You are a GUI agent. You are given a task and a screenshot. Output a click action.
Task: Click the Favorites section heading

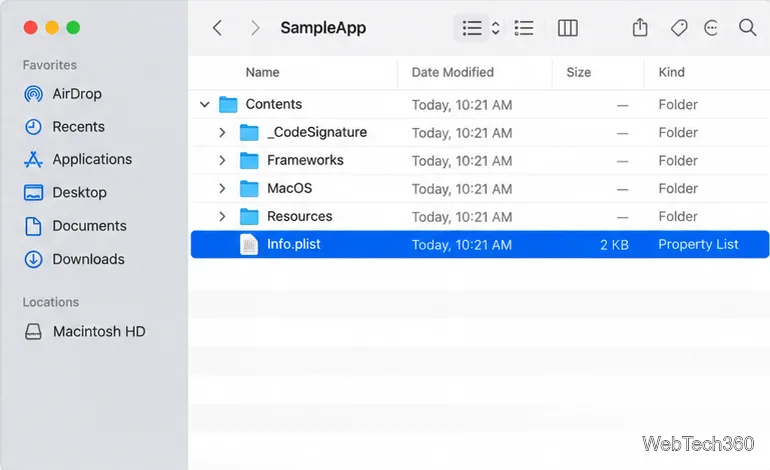(50, 65)
